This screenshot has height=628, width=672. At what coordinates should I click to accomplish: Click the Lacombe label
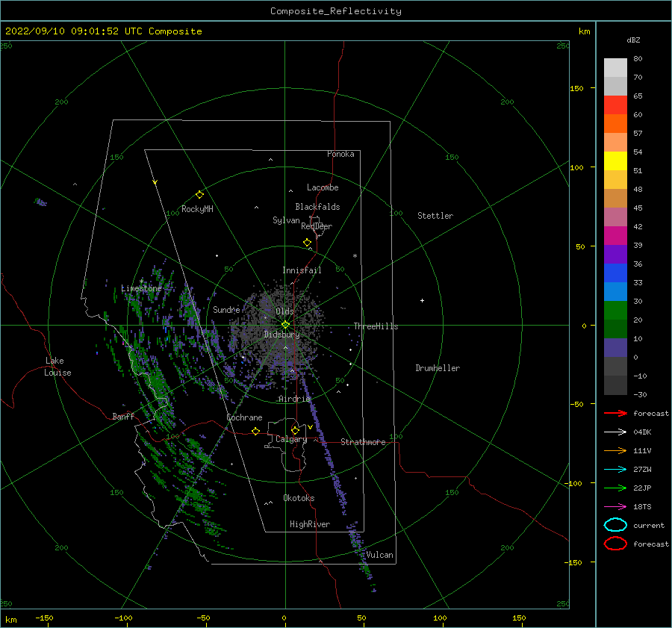(x=323, y=187)
